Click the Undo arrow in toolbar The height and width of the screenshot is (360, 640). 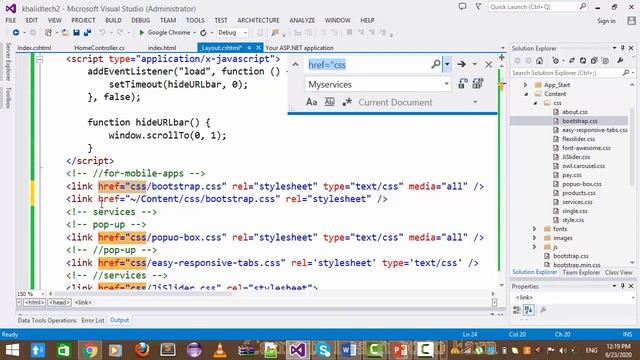[102, 33]
